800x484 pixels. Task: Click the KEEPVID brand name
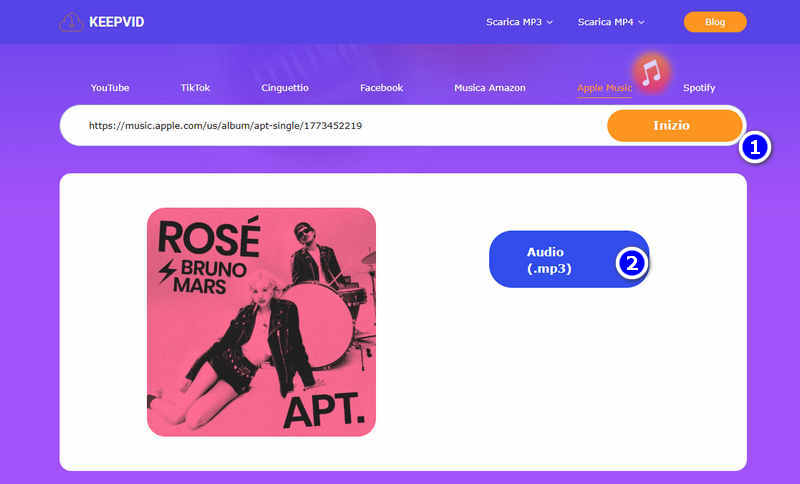click(117, 22)
